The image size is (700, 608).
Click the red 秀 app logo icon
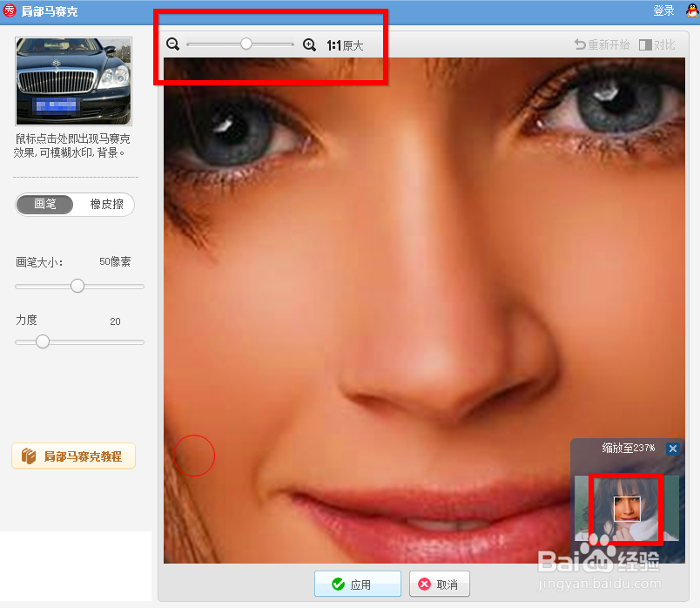tap(10, 10)
